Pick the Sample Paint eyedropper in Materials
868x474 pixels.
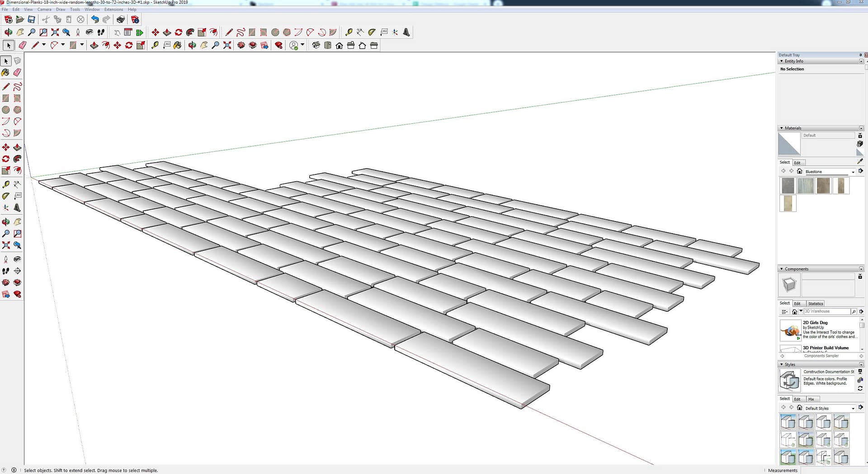[860, 161]
